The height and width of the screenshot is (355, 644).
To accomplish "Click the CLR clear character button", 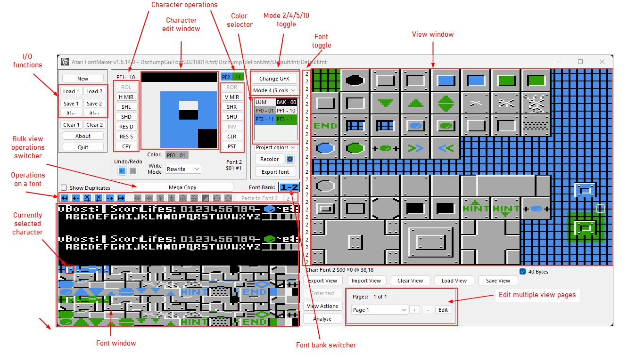I will tap(231, 137).
